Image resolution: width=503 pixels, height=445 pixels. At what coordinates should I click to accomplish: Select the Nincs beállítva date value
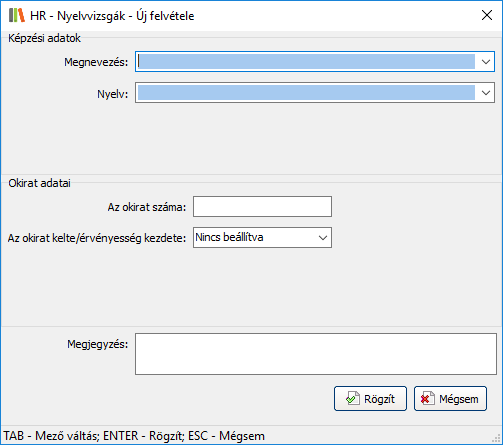click(229, 237)
